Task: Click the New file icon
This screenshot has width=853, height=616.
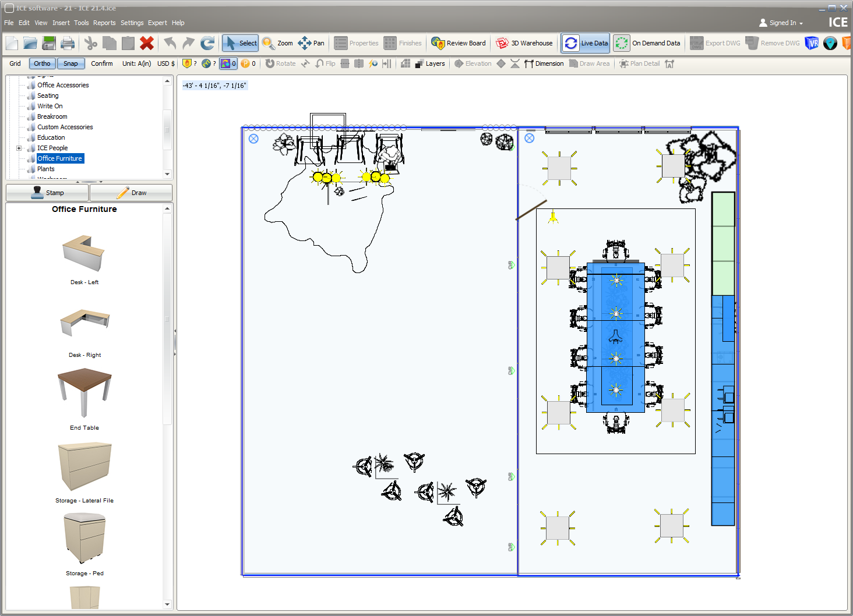Action: tap(12, 43)
